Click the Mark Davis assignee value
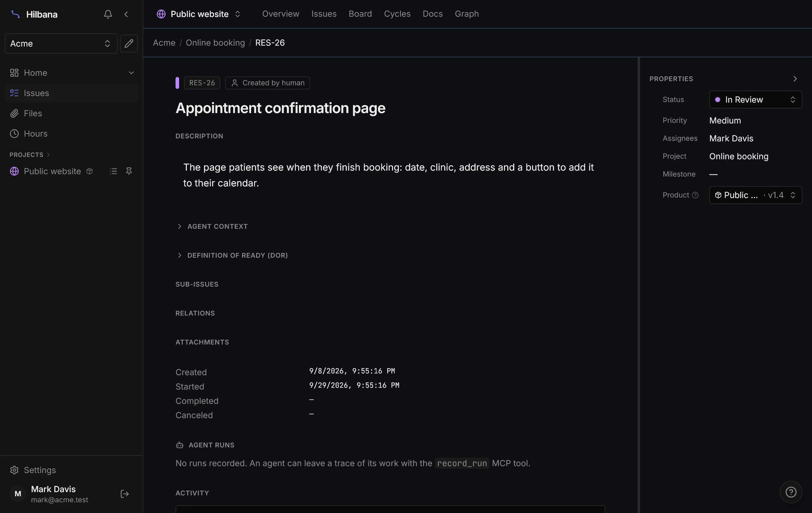The image size is (812, 513). [731, 138]
